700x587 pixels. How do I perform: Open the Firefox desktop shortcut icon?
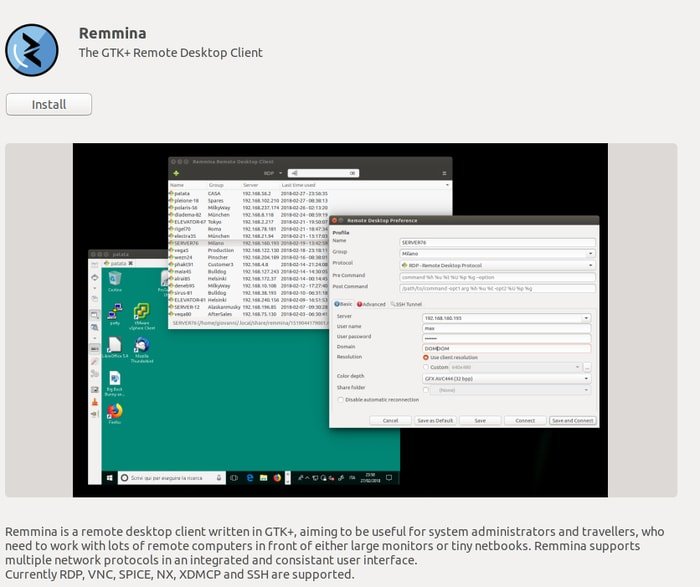115,413
